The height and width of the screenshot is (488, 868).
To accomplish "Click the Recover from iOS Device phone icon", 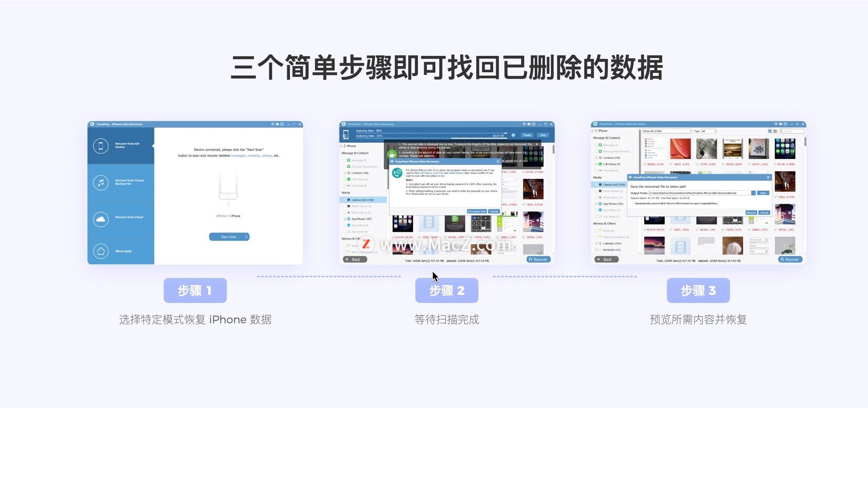I will 101,146.
